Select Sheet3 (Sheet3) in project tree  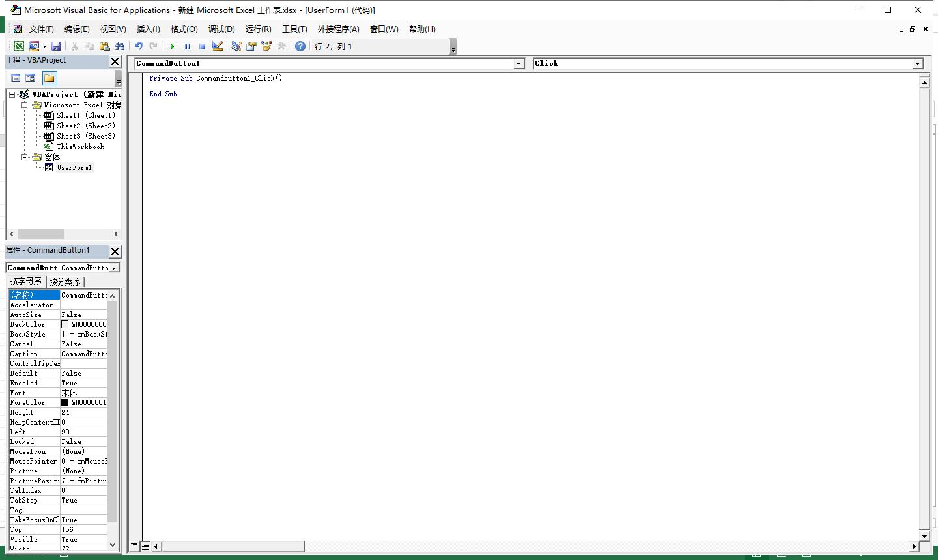click(85, 136)
